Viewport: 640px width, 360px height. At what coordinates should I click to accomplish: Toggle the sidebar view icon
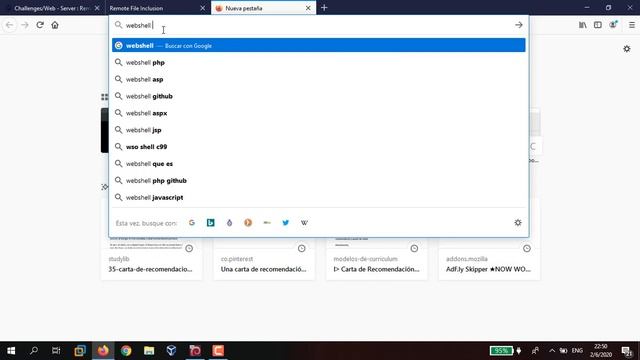click(x=598, y=25)
